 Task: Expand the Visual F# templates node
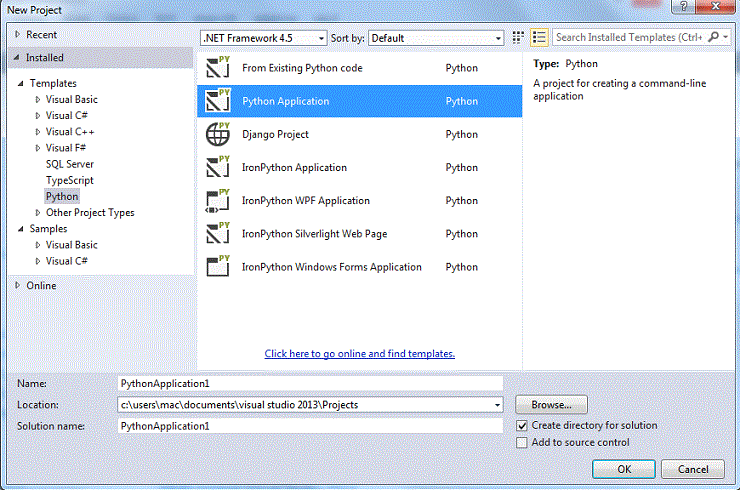click(38, 148)
